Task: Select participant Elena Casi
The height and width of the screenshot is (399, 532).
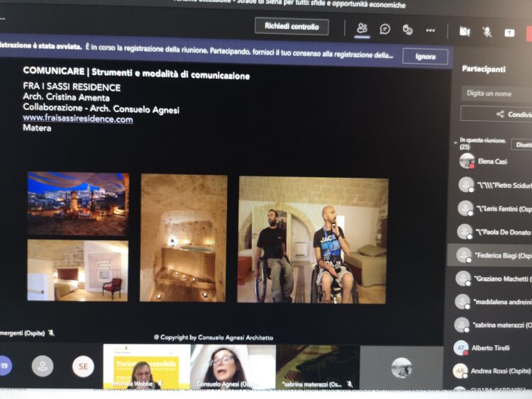Action: [x=492, y=162]
